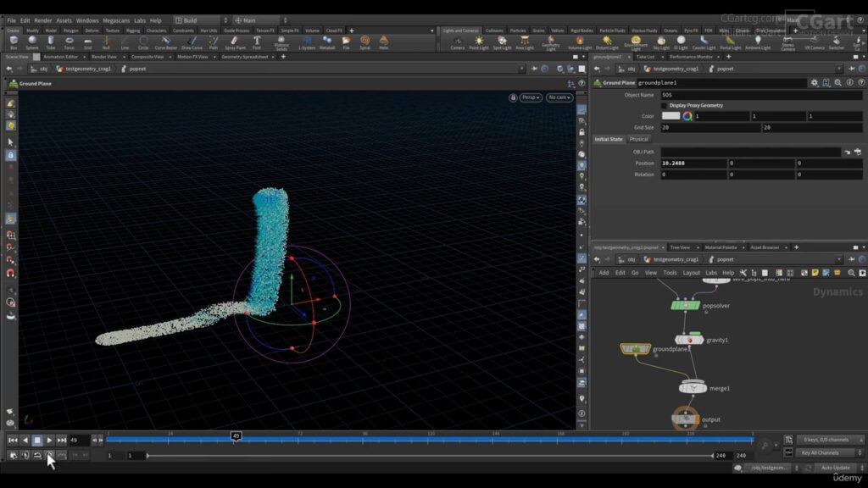Open the Render menu
The image size is (868, 488).
pos(42,20)
